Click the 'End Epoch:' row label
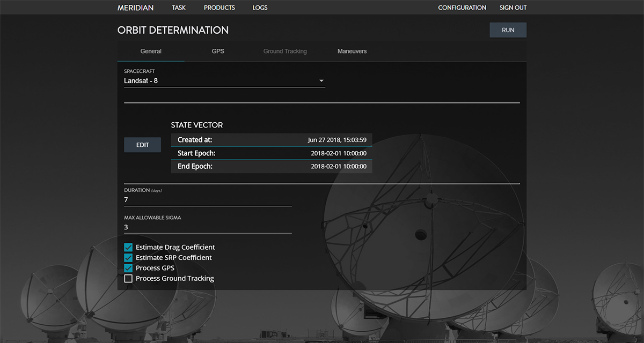The image size is (644, 343). (x=195, y=167)
